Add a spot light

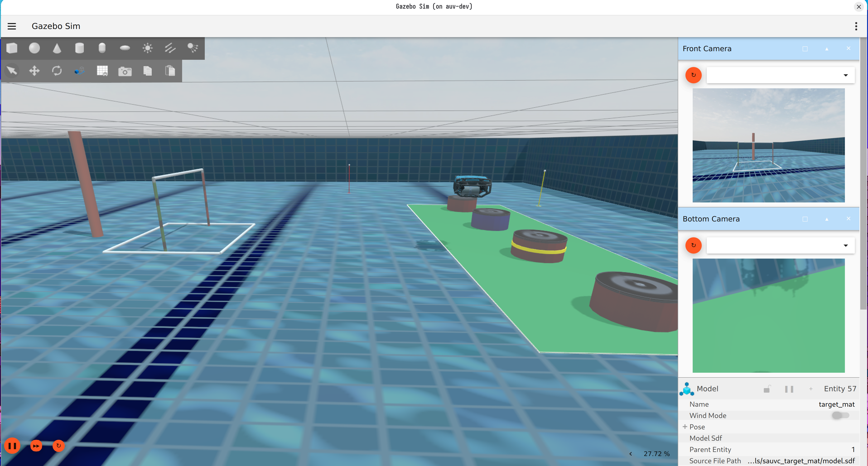(x=193, y=48)
